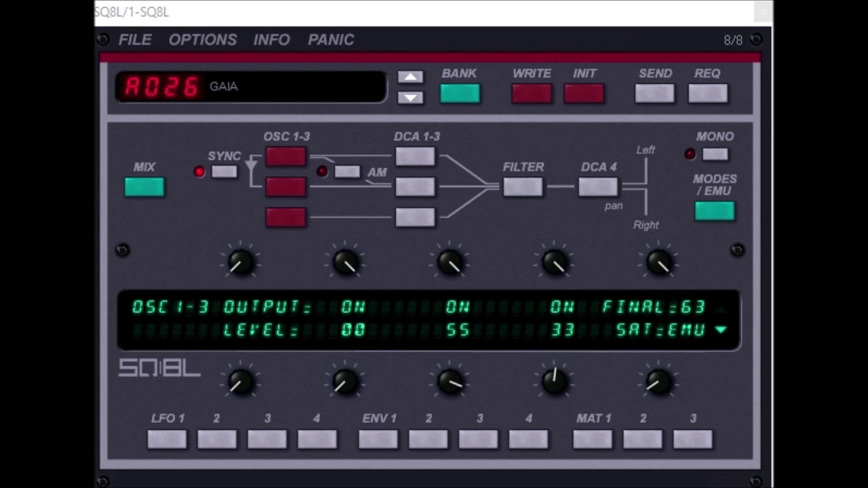Open the middle DCA 1-3 button

(415, 186)
